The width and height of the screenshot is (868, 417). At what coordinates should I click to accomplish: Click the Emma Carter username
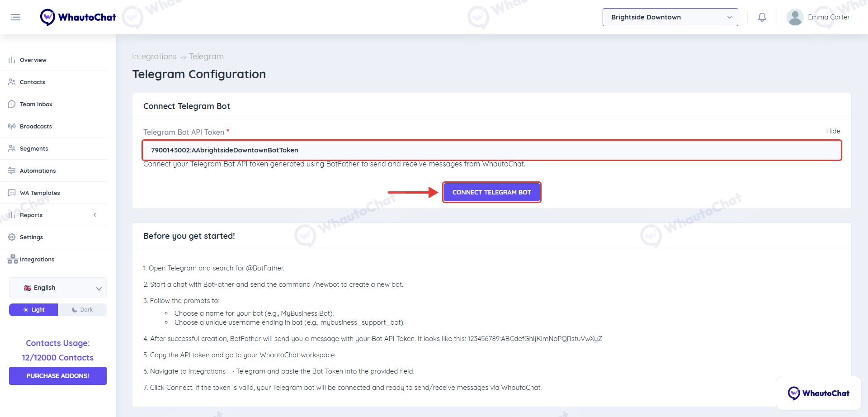tap(829, 17)
